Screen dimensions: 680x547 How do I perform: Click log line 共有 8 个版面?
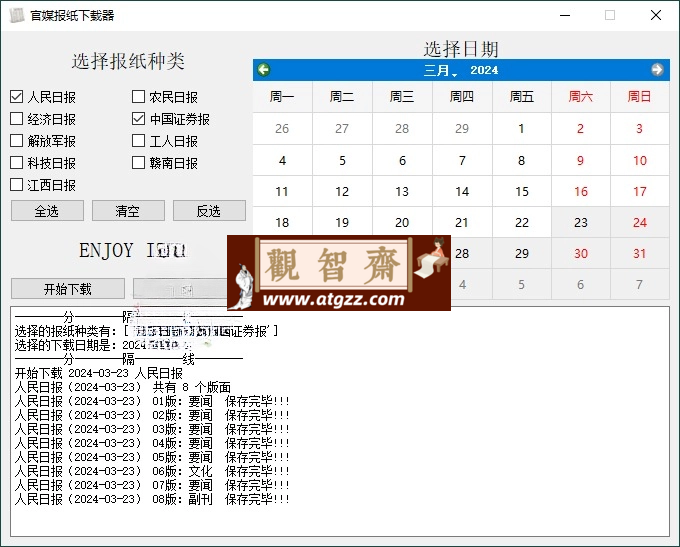(x=123, y=387)
